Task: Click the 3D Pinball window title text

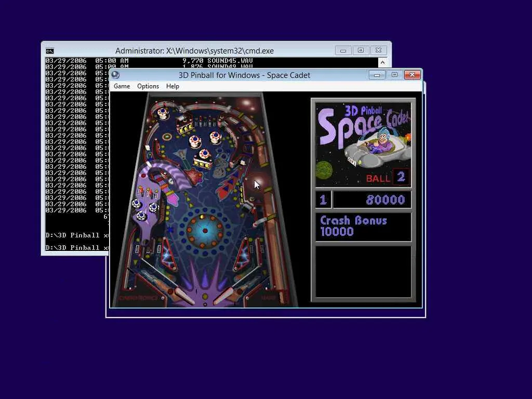Action: pyautogui.click(x=244, y=75)
